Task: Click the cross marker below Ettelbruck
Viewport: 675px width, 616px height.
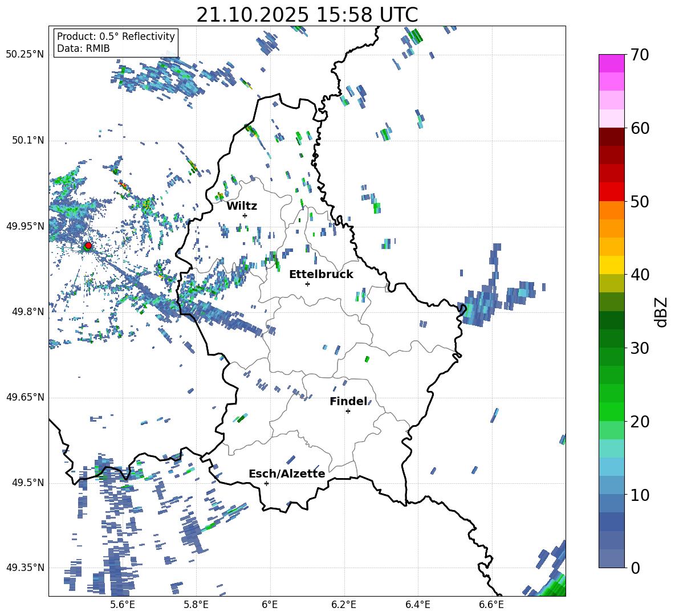Action: pos(307,284)
